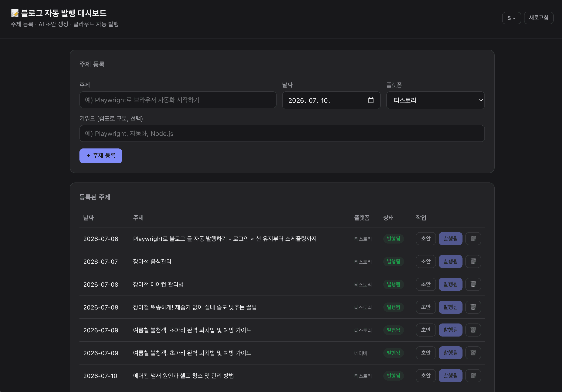Delete the 장마철 음식관리 topic with trash icon

pyautogui.click(x=473, y=261)
